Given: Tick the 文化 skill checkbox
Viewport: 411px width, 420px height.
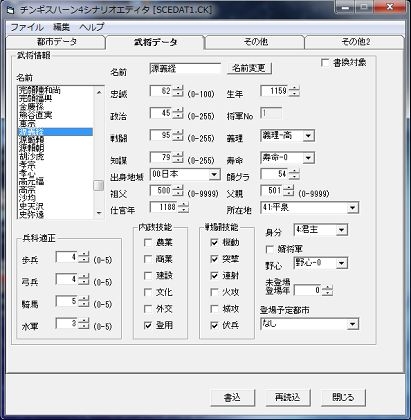Looking at the screenshot, I should coord(148,292).
